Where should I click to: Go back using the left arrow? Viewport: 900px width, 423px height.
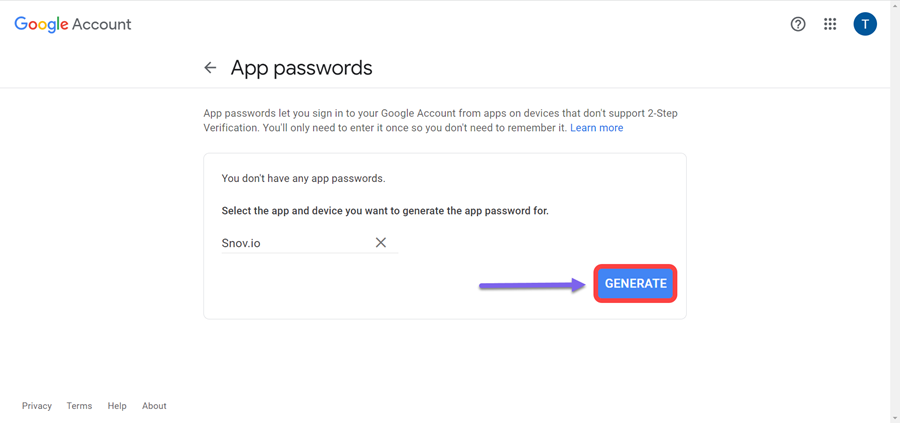[211, 68]
